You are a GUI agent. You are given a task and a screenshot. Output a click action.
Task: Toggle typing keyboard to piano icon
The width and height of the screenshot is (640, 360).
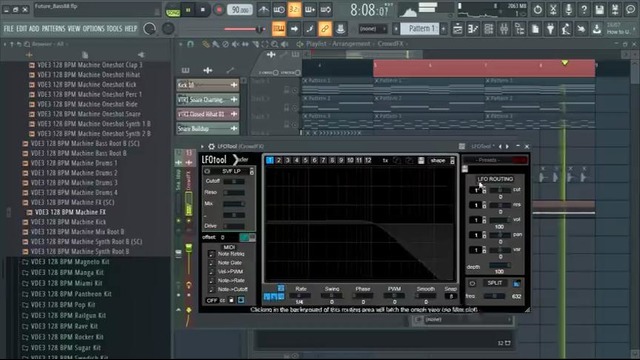[279, 29]
